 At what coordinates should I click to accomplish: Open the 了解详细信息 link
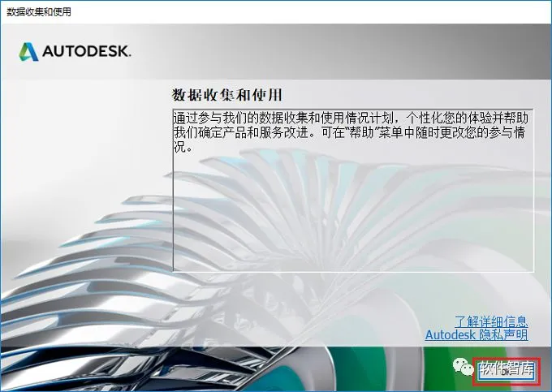point(491,321)
